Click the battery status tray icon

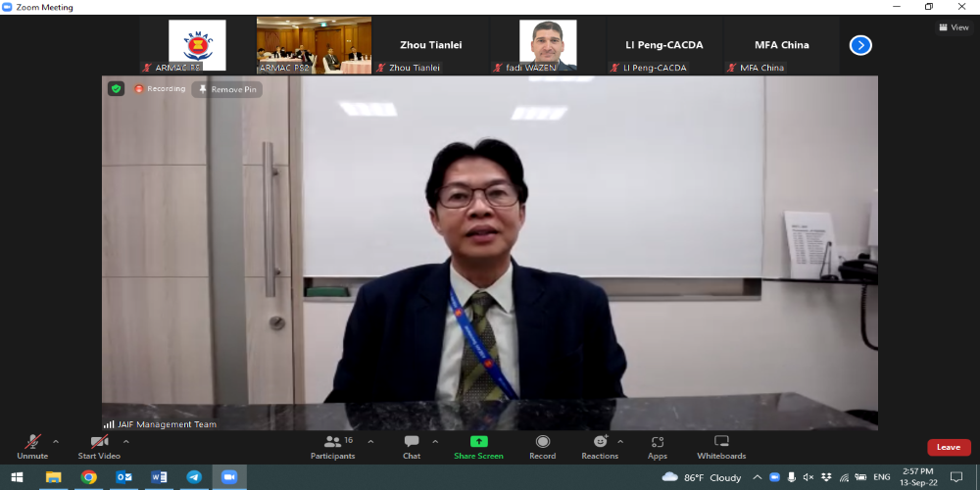pyautogui.click(x=861, y=477)
